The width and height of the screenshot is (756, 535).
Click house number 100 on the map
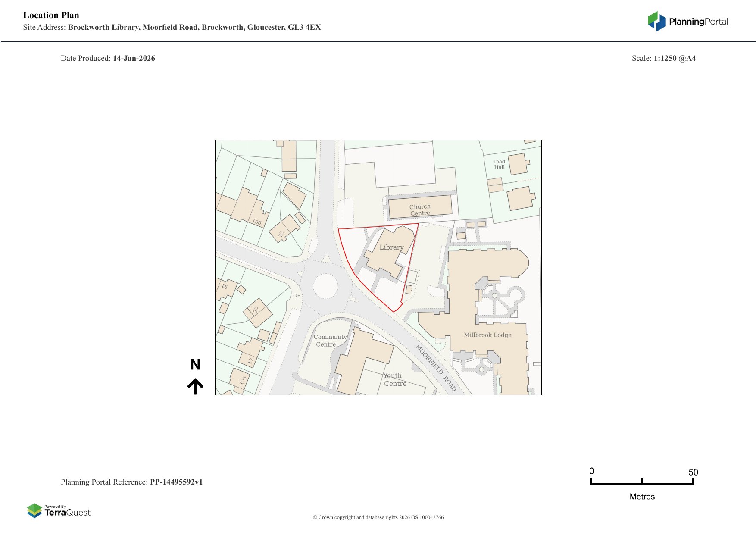coord(256,222)
